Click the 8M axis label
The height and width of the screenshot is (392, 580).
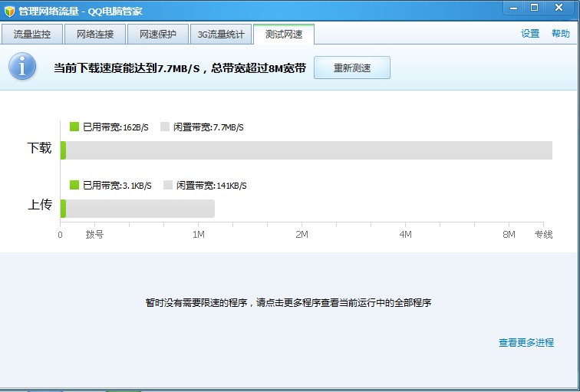tap(509, 235)
